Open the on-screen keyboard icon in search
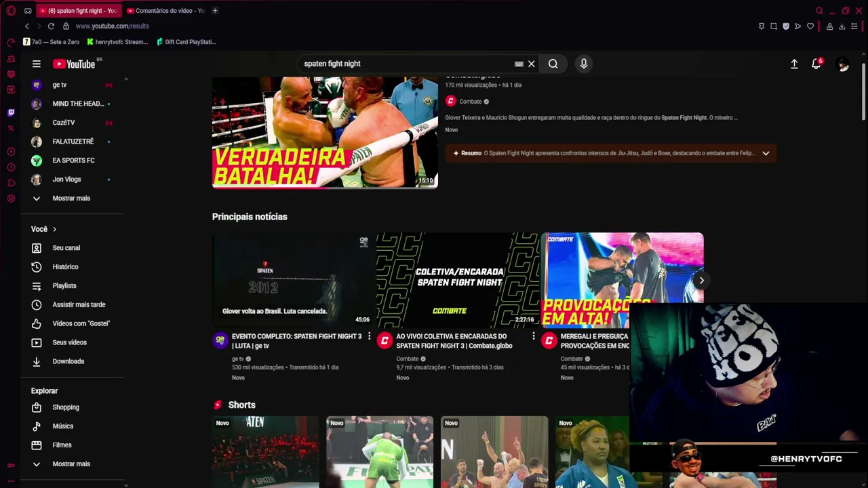The height and width of the screenshot is (488, 868). 519,64
